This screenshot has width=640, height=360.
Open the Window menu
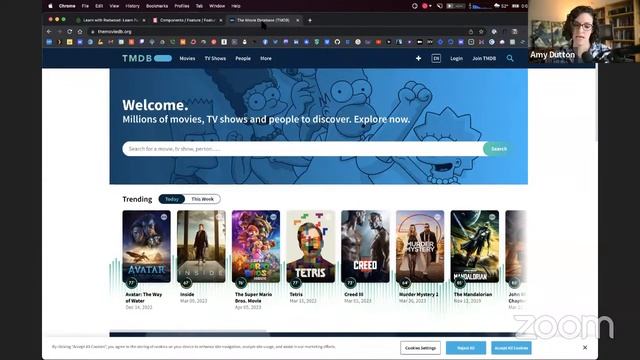coord(217,6)
